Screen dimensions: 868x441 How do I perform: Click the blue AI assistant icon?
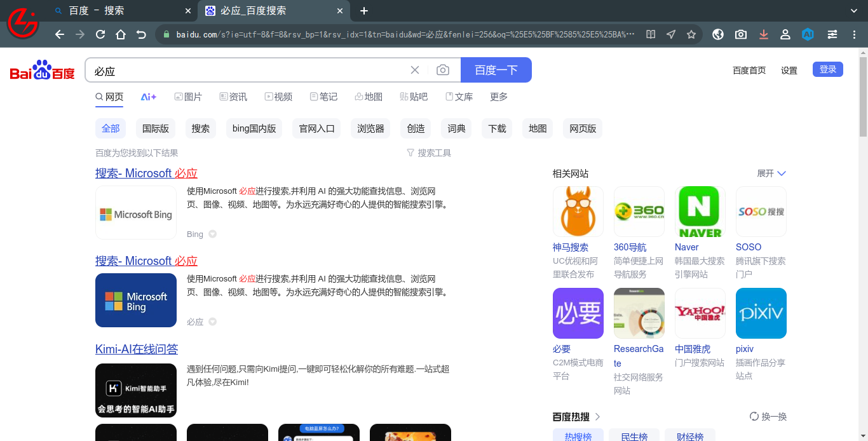(808, 34)
